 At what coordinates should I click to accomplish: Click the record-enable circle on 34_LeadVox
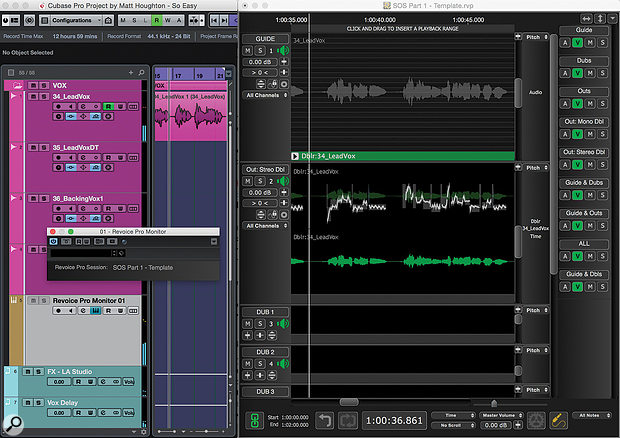59,106
